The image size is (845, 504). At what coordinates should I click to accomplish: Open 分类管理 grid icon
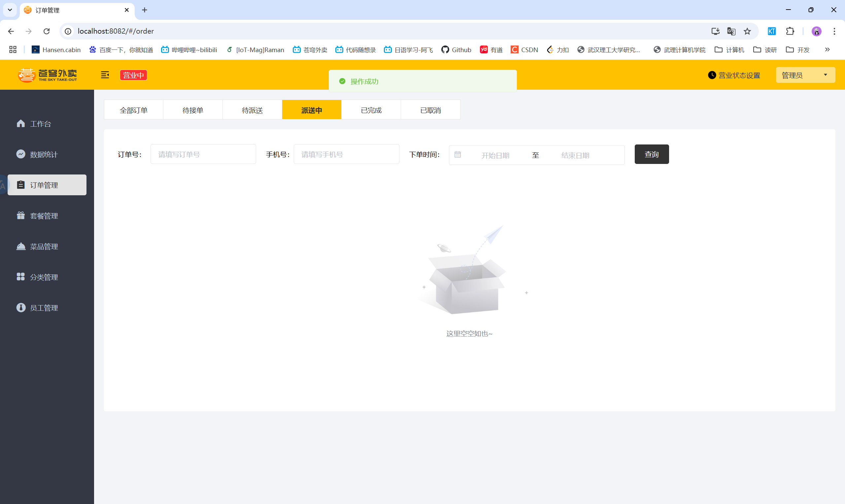[x=21, y=277]
